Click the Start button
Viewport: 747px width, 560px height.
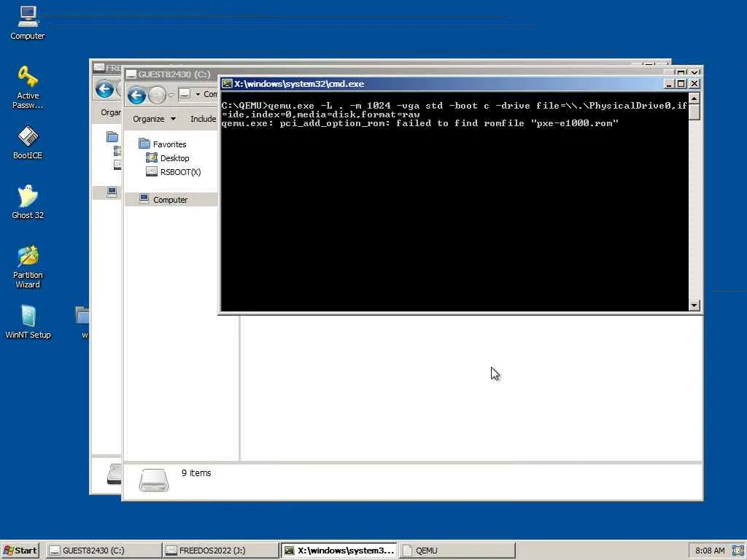click(x=20, y=551)
